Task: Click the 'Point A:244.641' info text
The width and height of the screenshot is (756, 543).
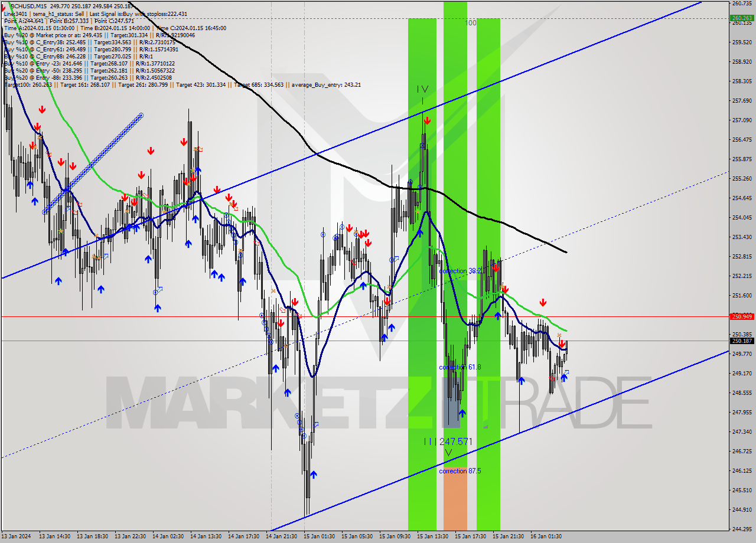Action: coord(23,21)
